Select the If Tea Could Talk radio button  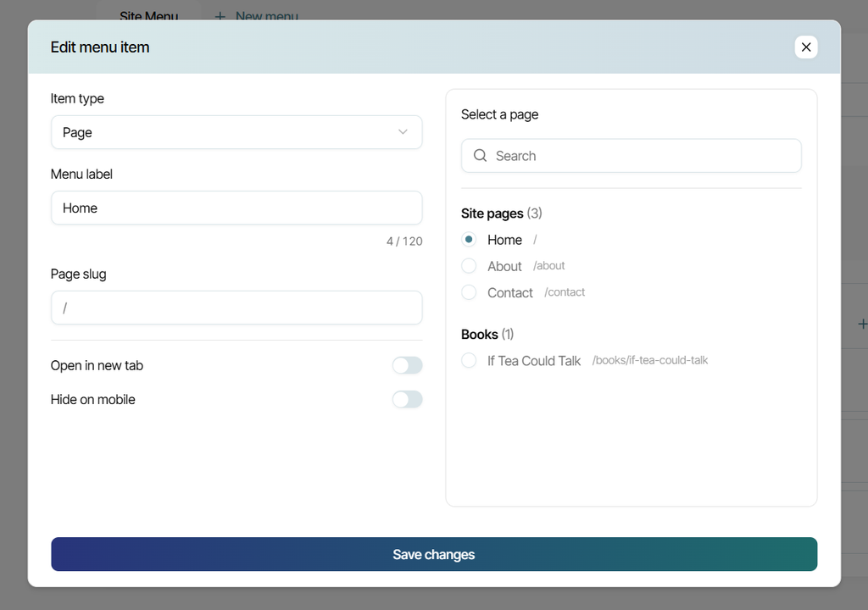click(469, 360)
